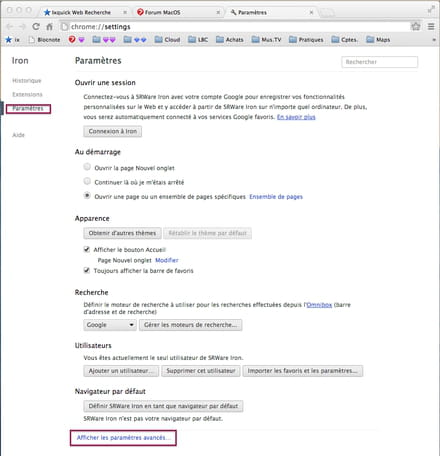This screenshot has width=440, height=456.
Task: Click the Rechercher settings search field
Action: point(379,62)
